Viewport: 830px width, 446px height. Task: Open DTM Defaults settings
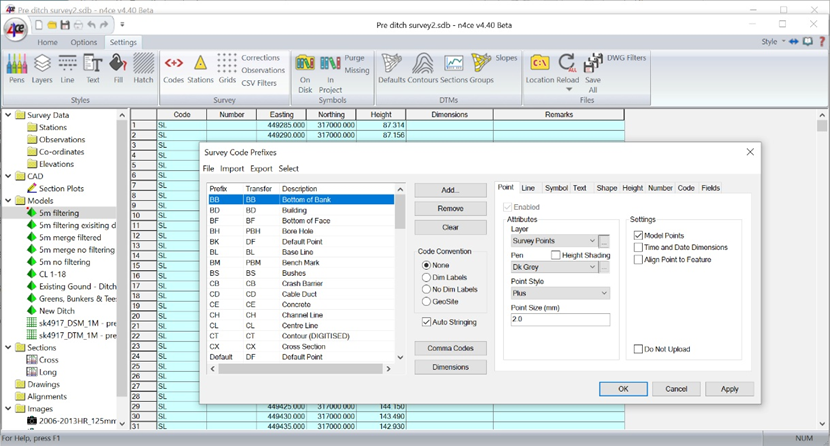[392, 69]
